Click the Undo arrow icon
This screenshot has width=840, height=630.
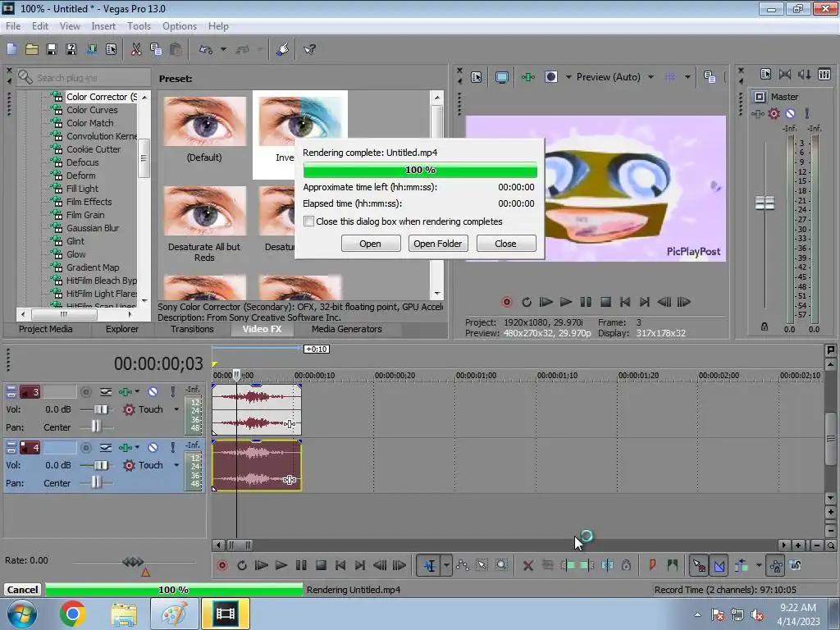(206, 49)
